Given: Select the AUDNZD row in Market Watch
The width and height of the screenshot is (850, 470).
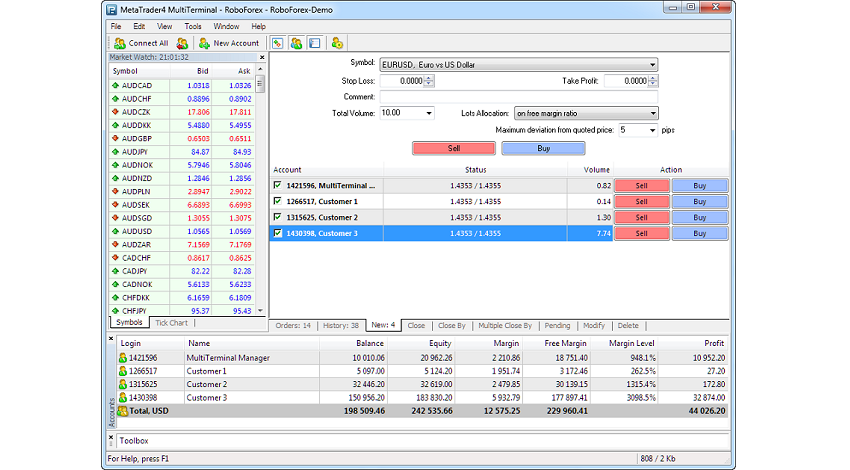Looking at the screenshot, I should pyautogui.click(x=182, y=178).
